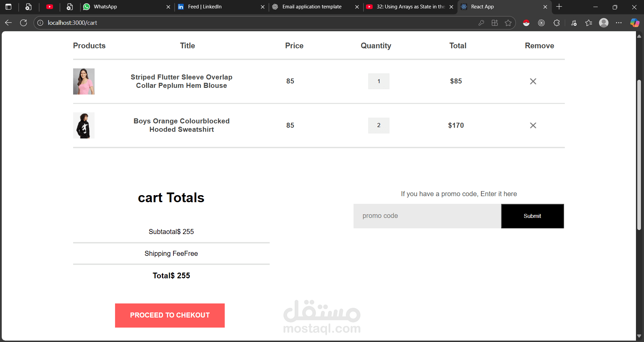The image size is (644, 342).
Task: Click the scroll down arrow of the page
Action: point(639,336)
